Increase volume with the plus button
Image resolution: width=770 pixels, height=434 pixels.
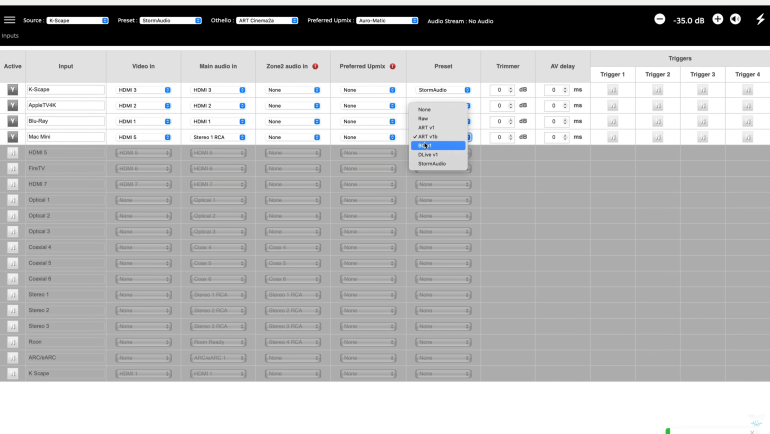coord(717,19)
